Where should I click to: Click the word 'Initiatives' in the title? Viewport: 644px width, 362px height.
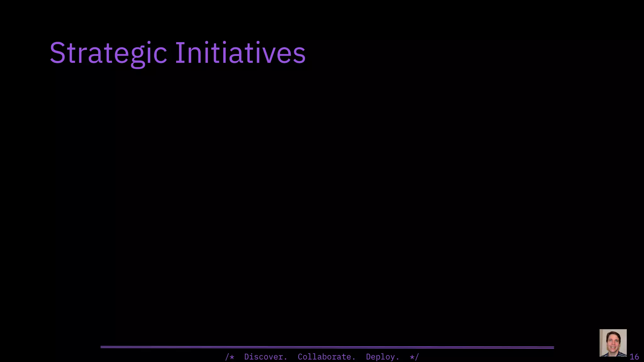coord(240,53)
